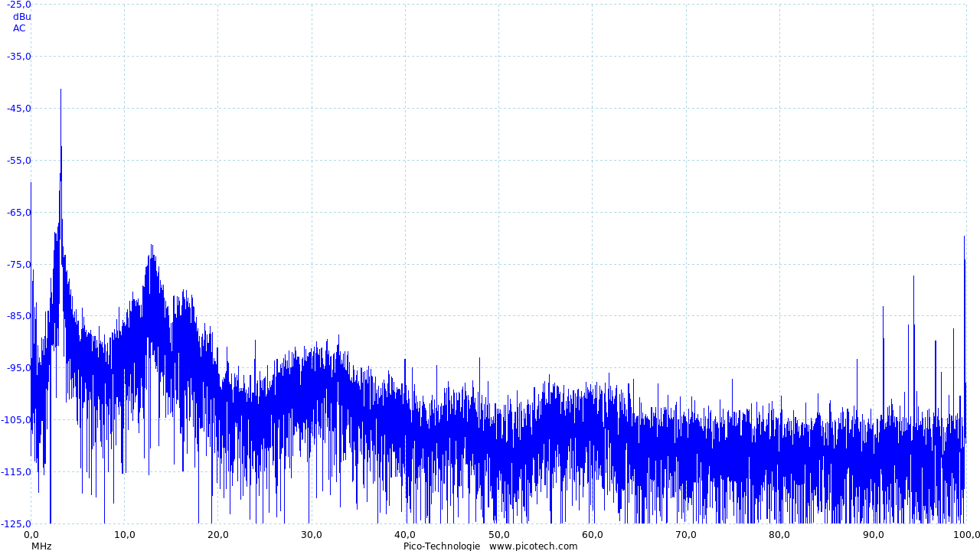Click the 100,0 frequency axis label
The image size is (980, 551).
click(x=966, y=534)
